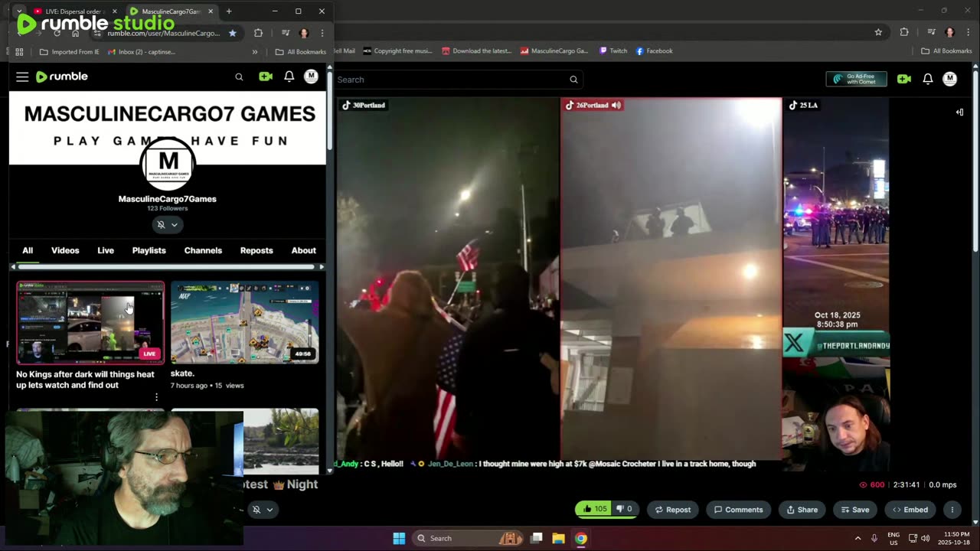The height and width of the screenshot is (551, 980).
Task: Click the Repost button
Action: (x=672, y=510)
